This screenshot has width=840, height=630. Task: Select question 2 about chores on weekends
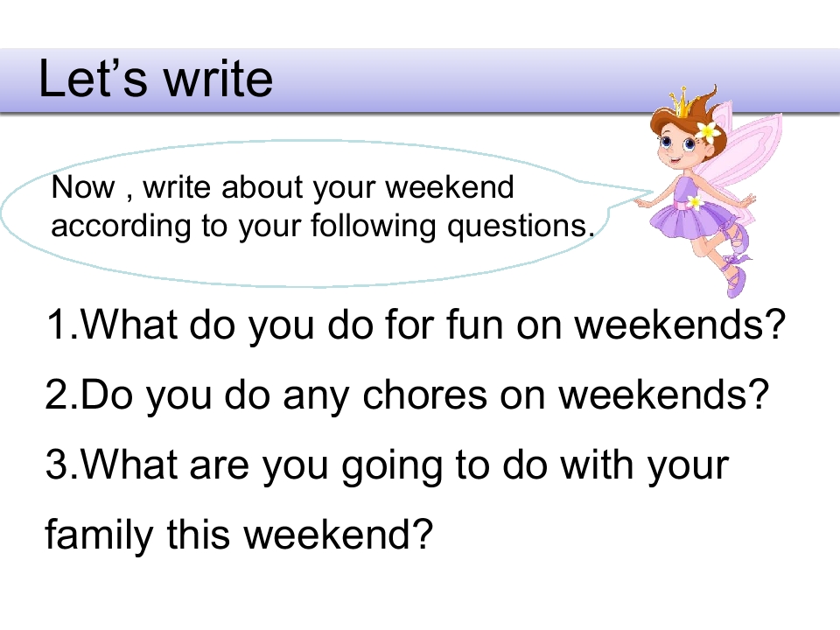tap(407, 395)
